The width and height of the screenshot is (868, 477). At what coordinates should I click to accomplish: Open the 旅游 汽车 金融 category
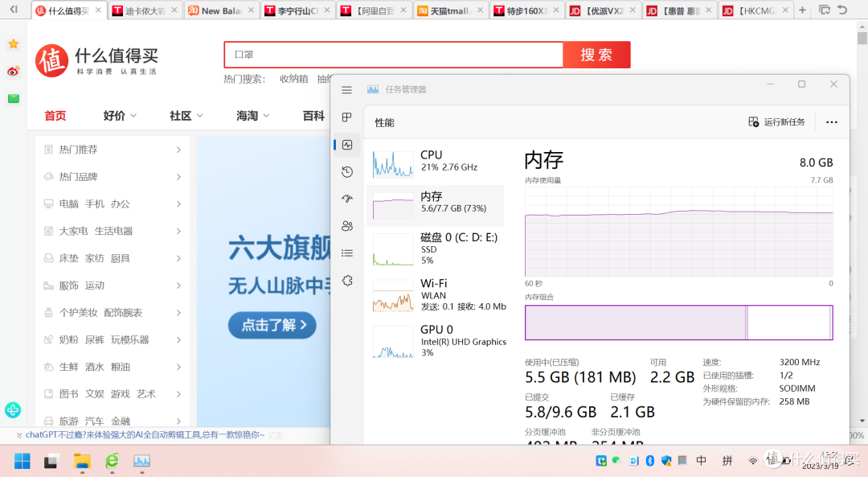pos(113,420)
